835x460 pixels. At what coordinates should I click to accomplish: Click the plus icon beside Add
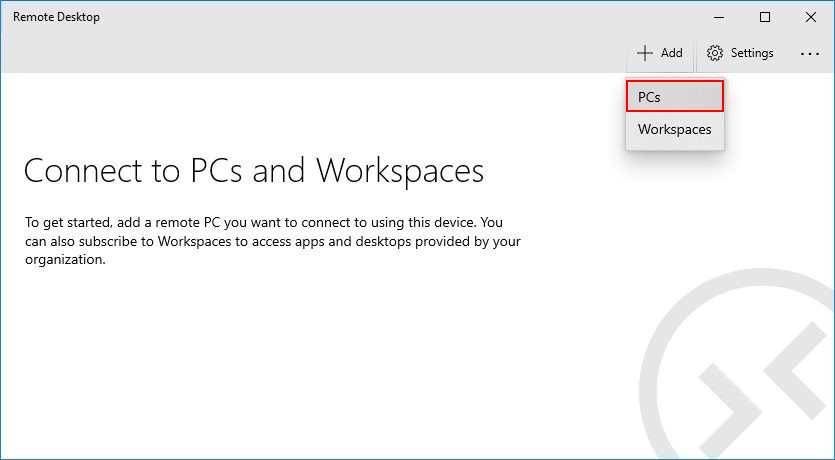coord(644,53)
